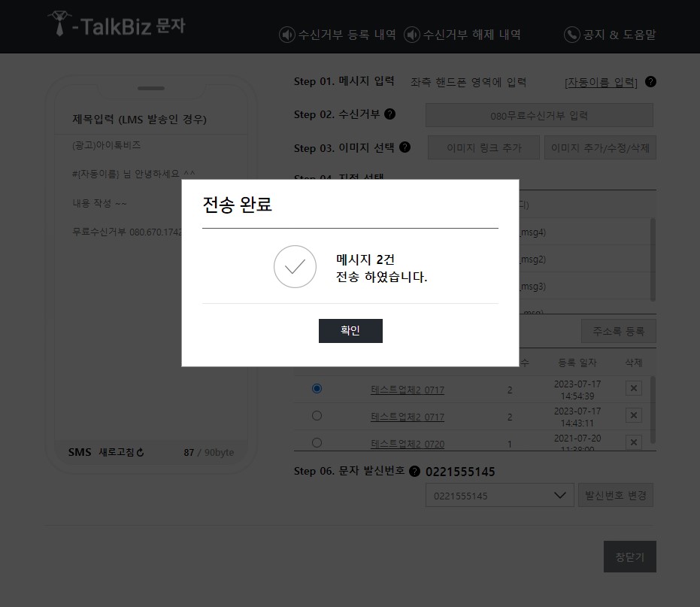This screenshot has height=607, width=700.
Task: Open the 테스트업체2 0720 address book link
Action: [408, 444]
